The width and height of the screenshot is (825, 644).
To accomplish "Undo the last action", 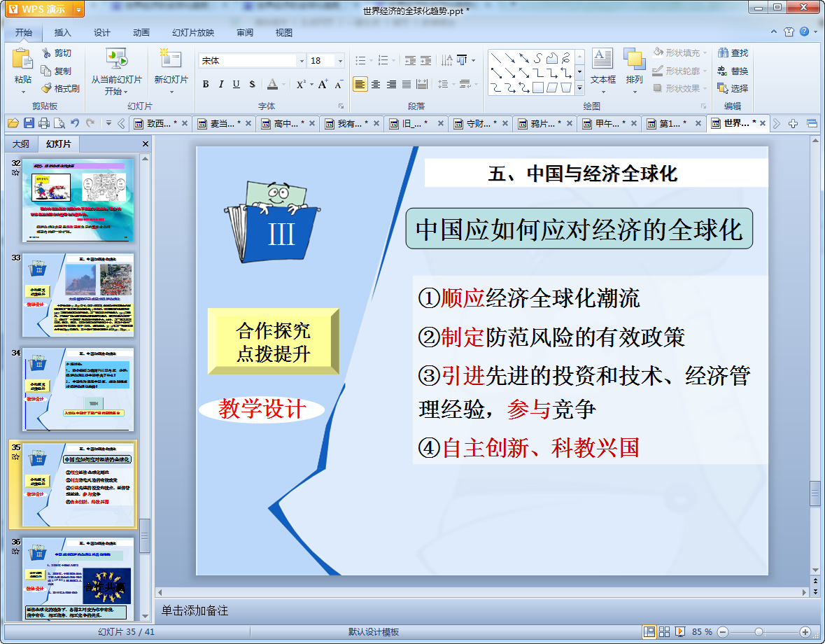I will [75, 123].
